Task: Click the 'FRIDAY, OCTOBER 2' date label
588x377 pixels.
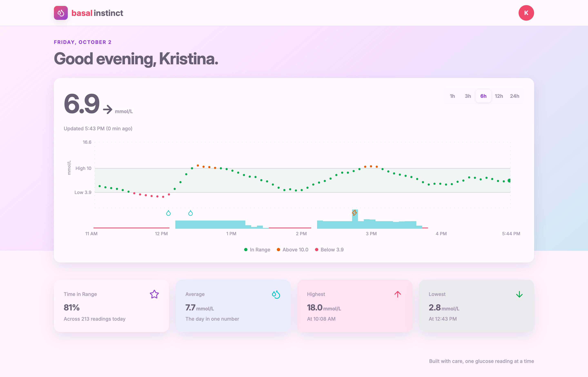Action: coord(83,42)
